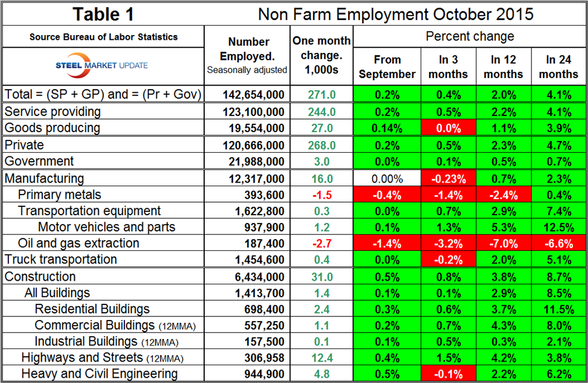Click the One month change column header
The width and height of the screenshot is (588, 383).
click(x=321, y=56)
